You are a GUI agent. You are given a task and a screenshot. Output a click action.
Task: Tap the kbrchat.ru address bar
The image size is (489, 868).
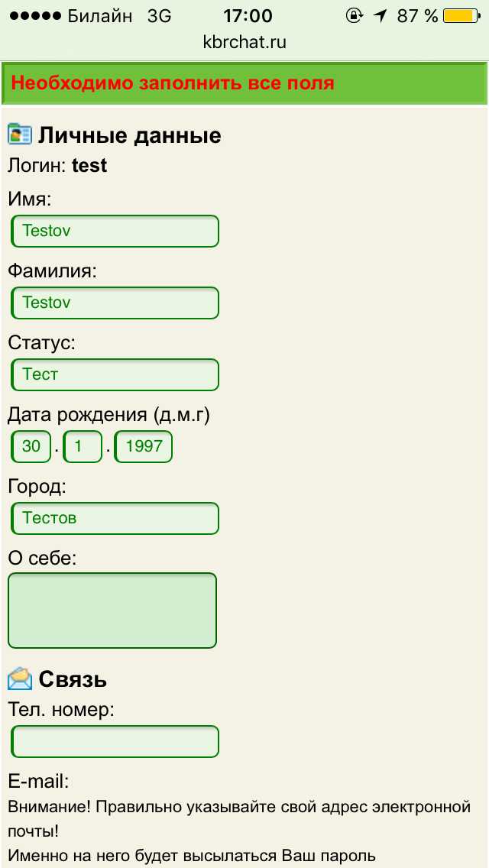pyautogui.click(x=244, y=42)
